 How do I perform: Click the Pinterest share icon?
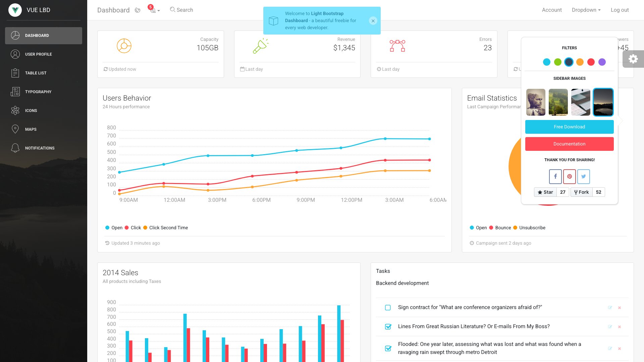(x=569, y=177)
